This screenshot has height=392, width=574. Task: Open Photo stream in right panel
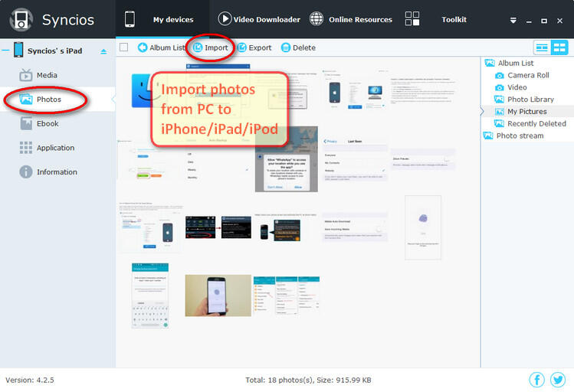click(x=520, y=136)
